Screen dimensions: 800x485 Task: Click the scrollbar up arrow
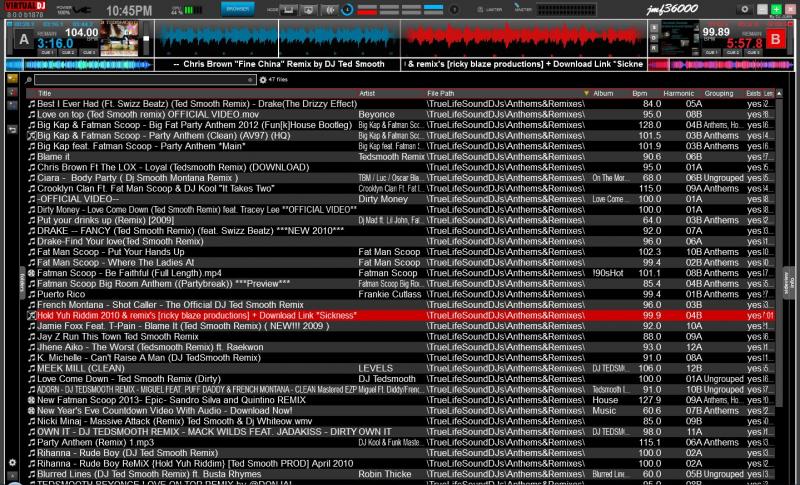point(779,93)
